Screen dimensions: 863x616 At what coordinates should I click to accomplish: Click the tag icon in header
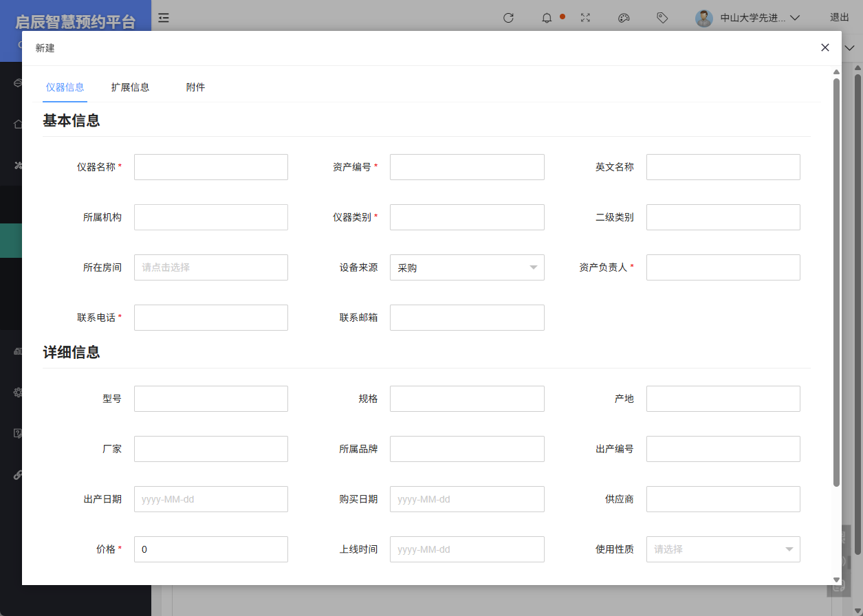[662, 18]
